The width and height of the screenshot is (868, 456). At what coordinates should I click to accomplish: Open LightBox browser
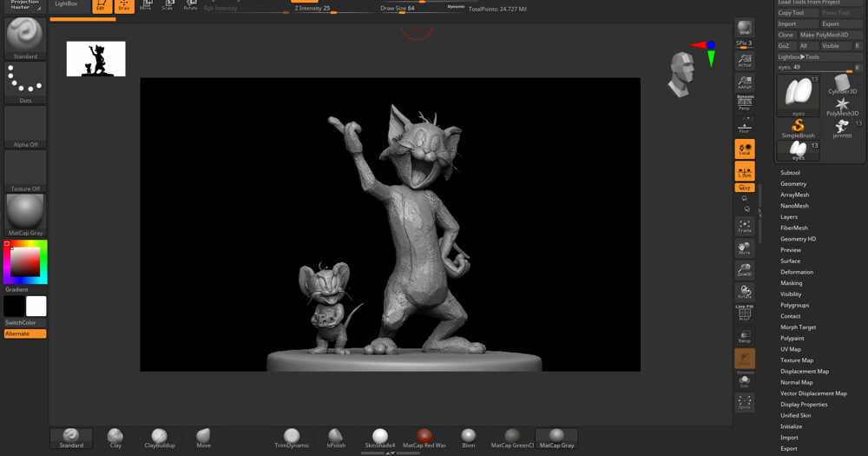(66, 3)
